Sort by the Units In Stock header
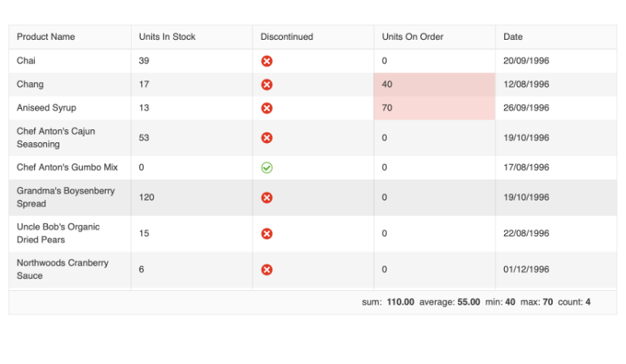 167,37
